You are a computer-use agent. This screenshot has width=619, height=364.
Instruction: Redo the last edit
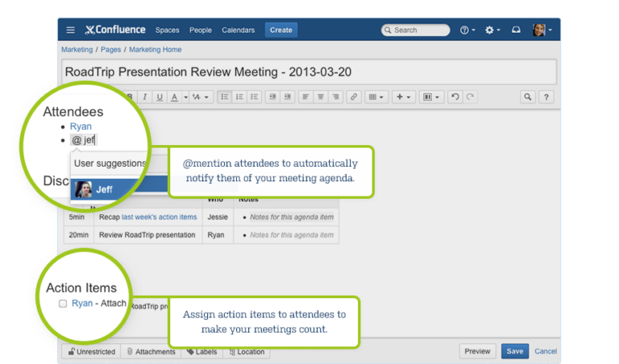(470, 97)
